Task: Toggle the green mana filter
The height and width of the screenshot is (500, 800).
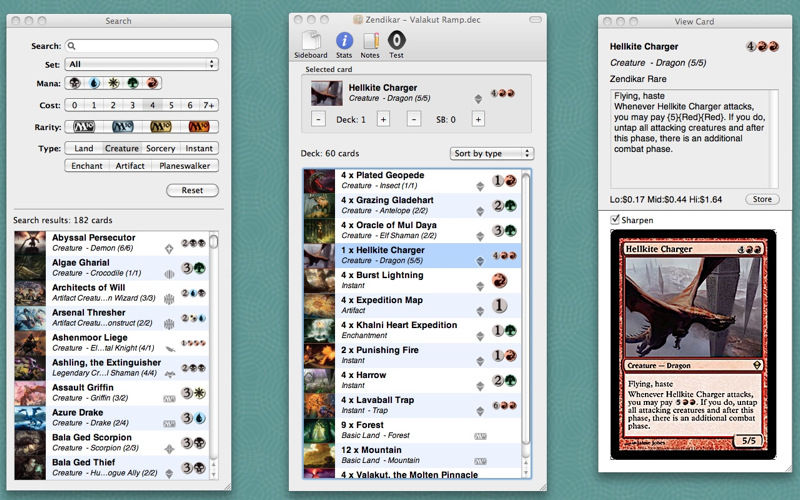Action: 133,83
